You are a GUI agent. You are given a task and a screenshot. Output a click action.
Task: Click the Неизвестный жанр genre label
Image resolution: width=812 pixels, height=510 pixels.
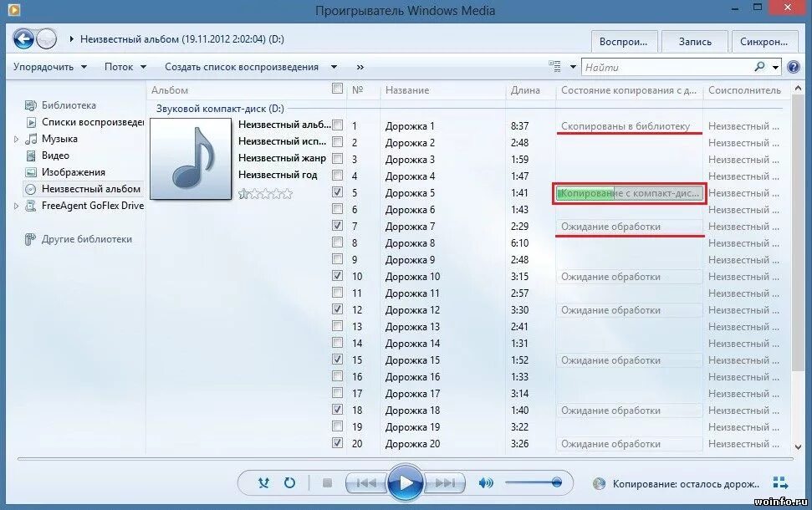click(x=282, y=158)
